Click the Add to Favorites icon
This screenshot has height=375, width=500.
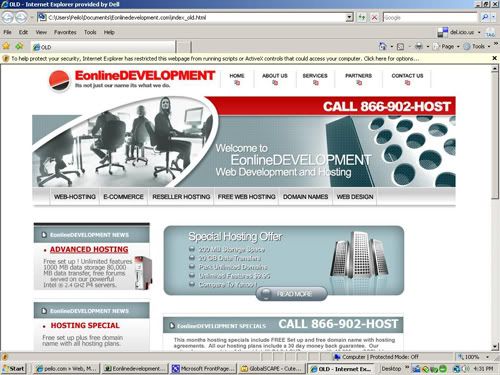19,46
